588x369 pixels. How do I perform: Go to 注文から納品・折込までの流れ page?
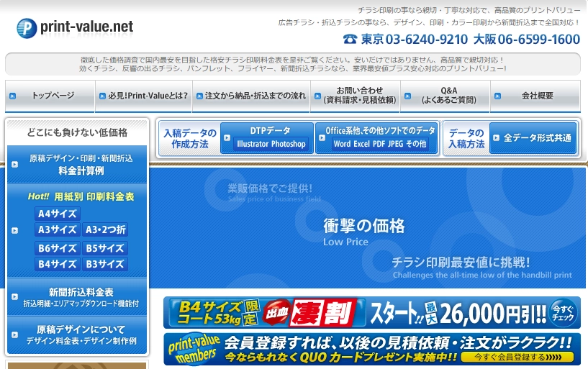click(250, 96)
